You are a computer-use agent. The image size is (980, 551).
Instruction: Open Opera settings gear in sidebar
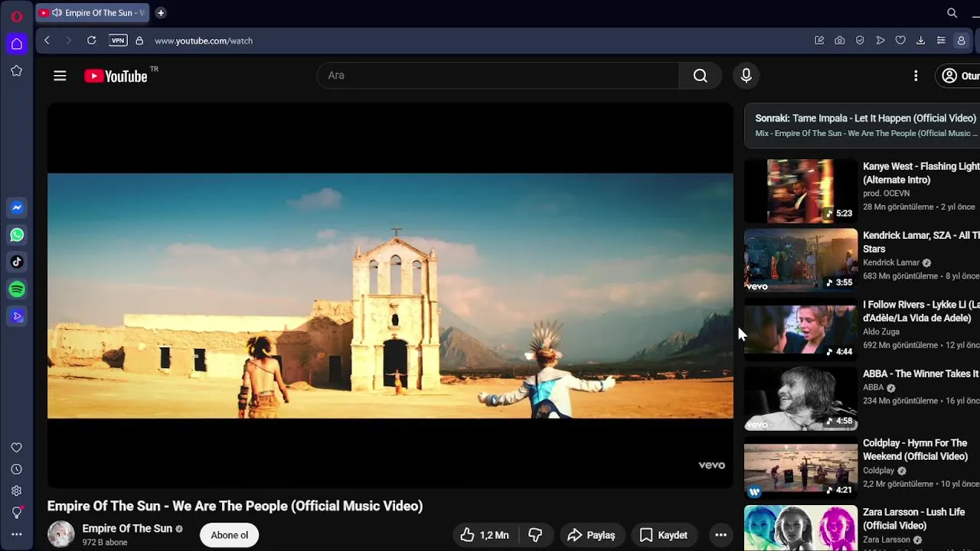click(x=17, y=491)
